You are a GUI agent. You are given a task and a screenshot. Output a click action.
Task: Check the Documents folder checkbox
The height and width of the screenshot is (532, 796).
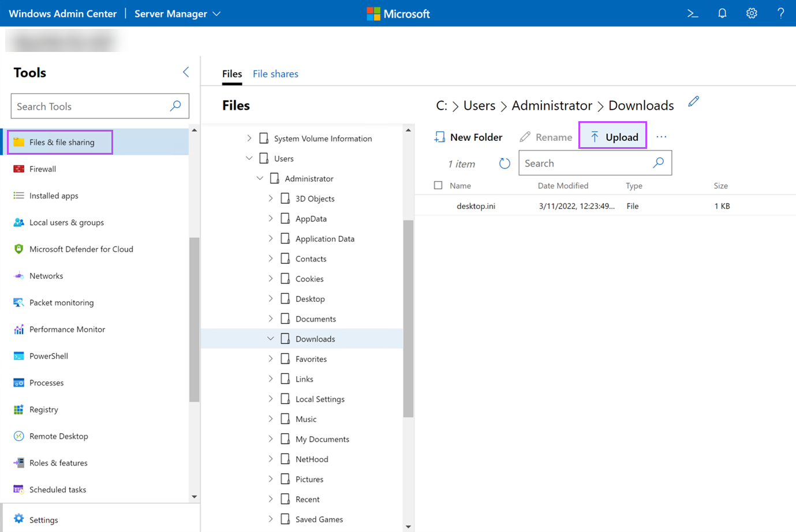(x=285, y=319)
